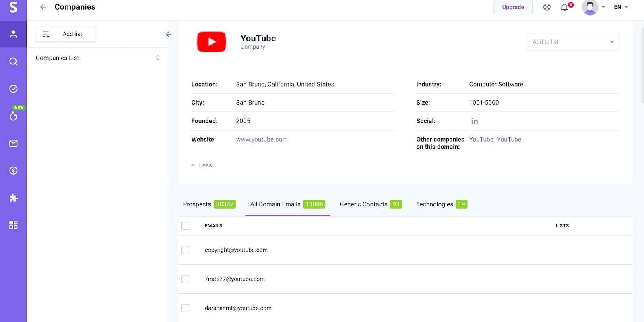Click the YouTube company logo

211,42
